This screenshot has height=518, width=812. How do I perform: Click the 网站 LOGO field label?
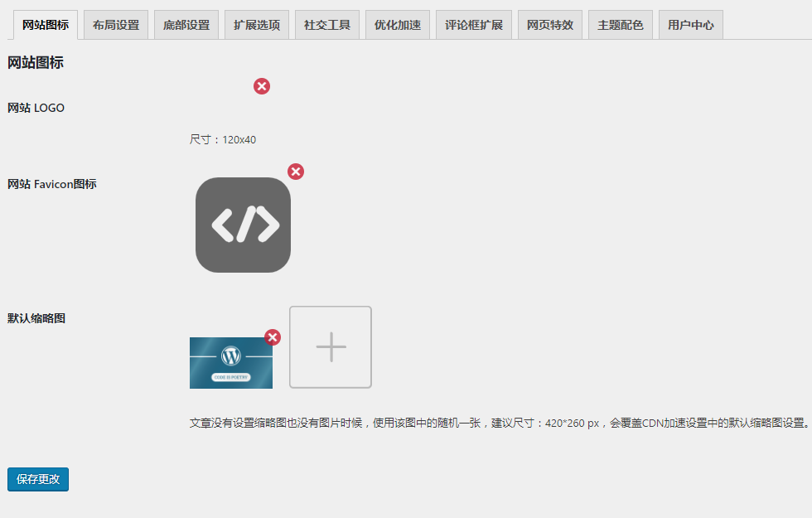[36, 108]
